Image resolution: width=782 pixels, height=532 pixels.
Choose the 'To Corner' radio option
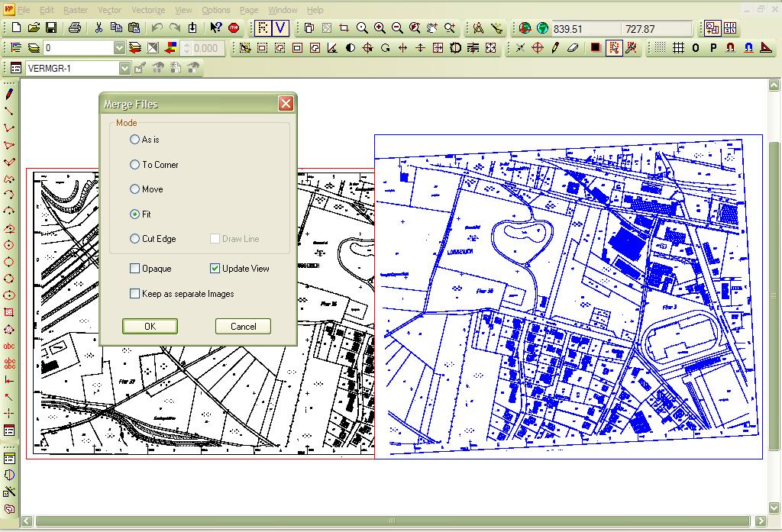tap(135, 165)
